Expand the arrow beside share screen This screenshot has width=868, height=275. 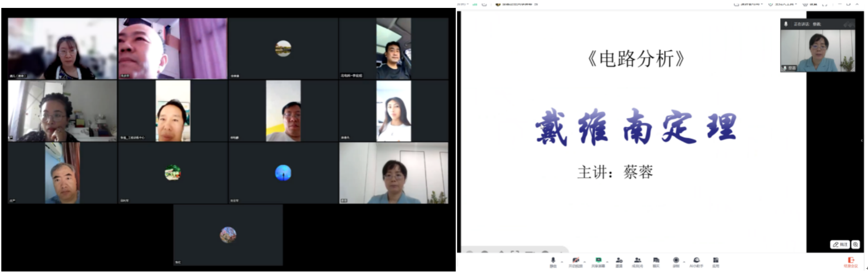pyautogui.click(x=607, y=262)
